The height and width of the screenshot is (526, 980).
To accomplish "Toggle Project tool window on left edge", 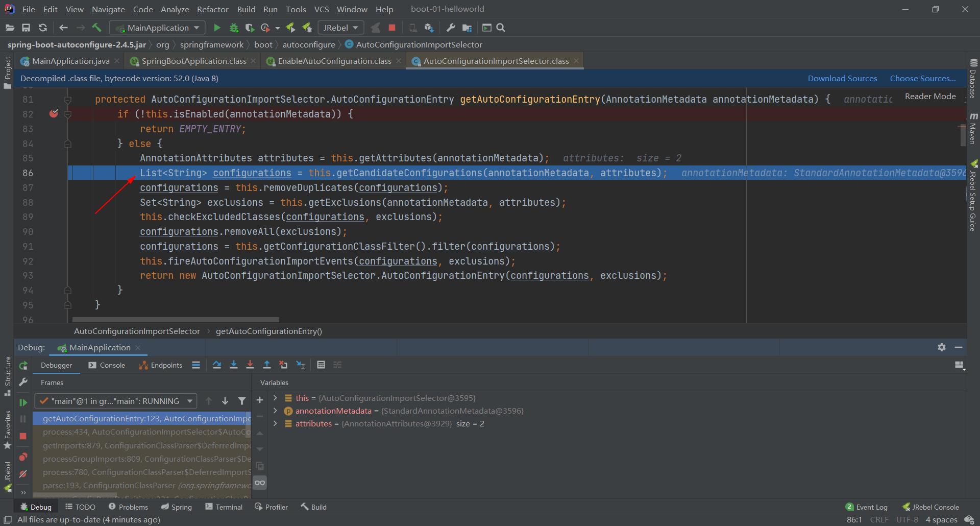I will coord(7,73).
